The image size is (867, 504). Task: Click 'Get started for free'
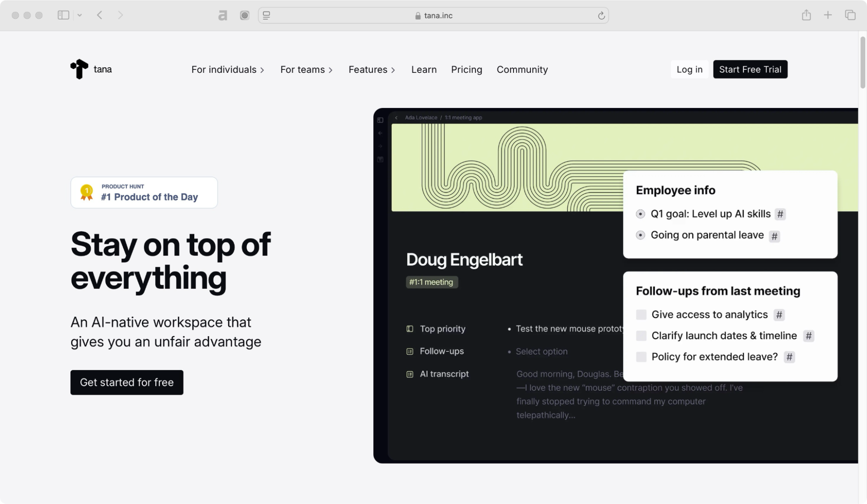pyautogui.click(x=127, y=382)
